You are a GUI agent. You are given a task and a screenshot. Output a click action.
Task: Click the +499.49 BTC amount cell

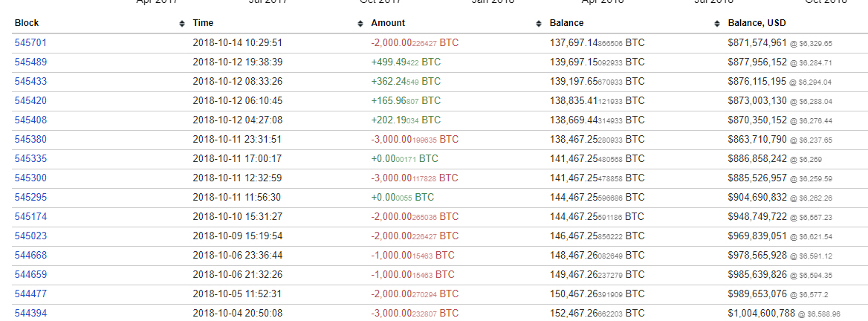click(x=406, y=62)
